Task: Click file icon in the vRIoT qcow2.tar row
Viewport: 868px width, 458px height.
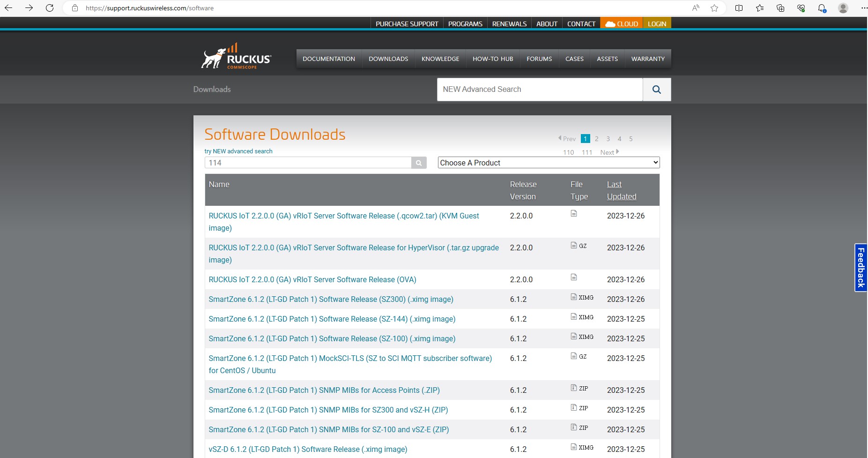Action: [574, 213]
